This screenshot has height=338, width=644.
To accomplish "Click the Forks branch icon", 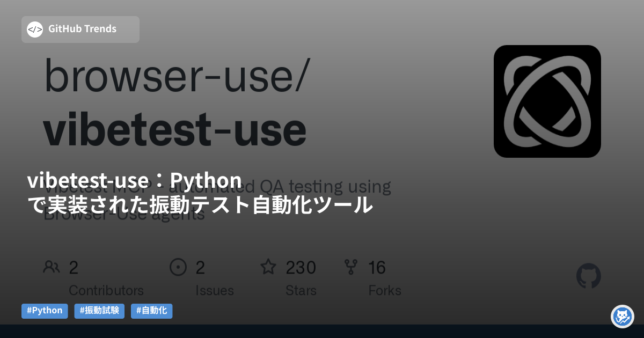I will [x=351, y=267].
